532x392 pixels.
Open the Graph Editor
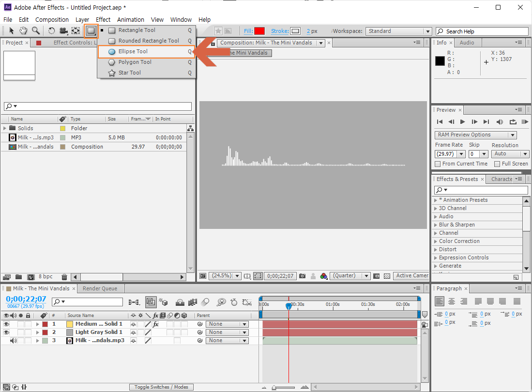247,302
